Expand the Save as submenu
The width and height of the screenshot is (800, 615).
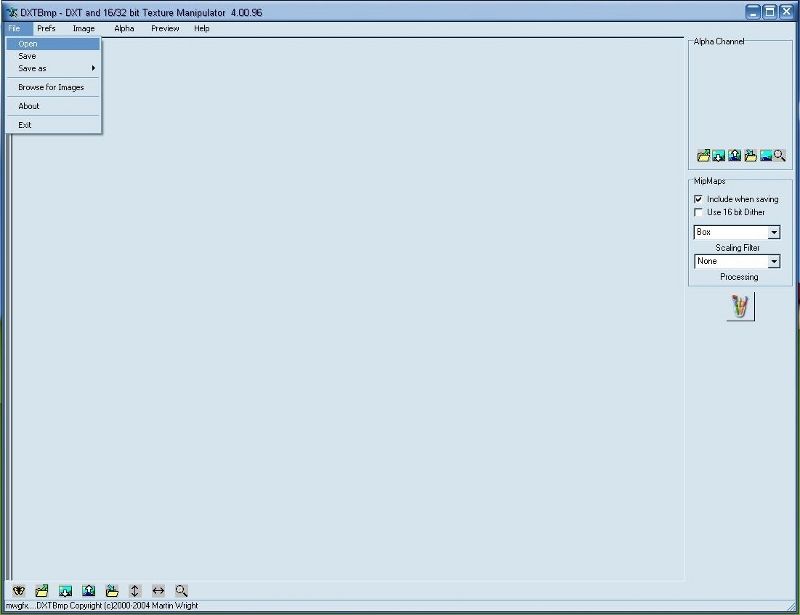53,68
